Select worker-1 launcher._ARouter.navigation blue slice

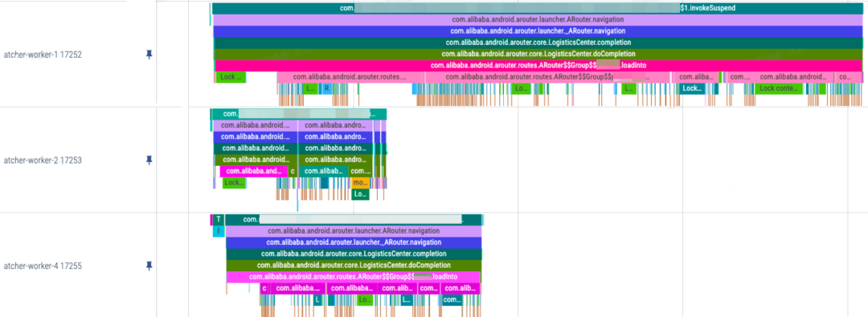pos(538,31)
